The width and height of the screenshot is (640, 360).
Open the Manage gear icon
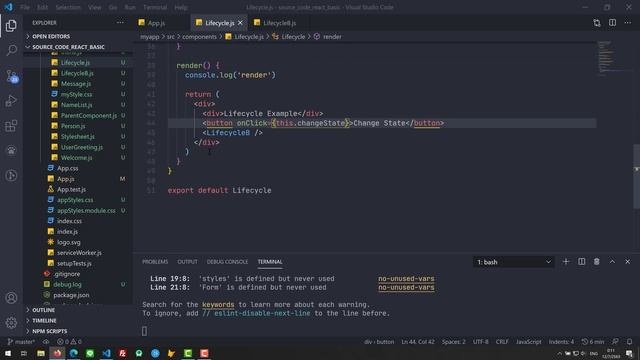11,323
